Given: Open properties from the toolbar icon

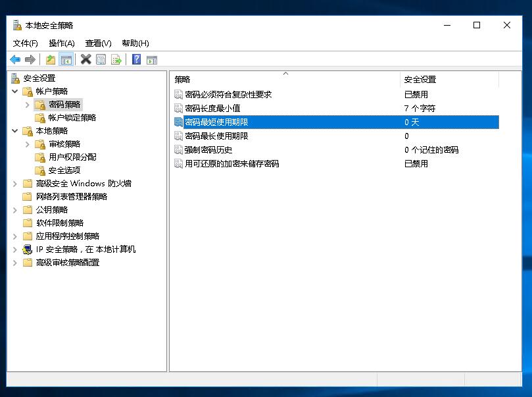Looking at the screenshot, I should pos(101,60).
